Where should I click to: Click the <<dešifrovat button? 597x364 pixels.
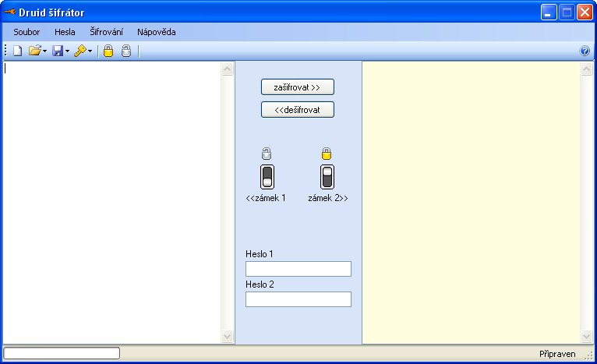click(298, 110)
